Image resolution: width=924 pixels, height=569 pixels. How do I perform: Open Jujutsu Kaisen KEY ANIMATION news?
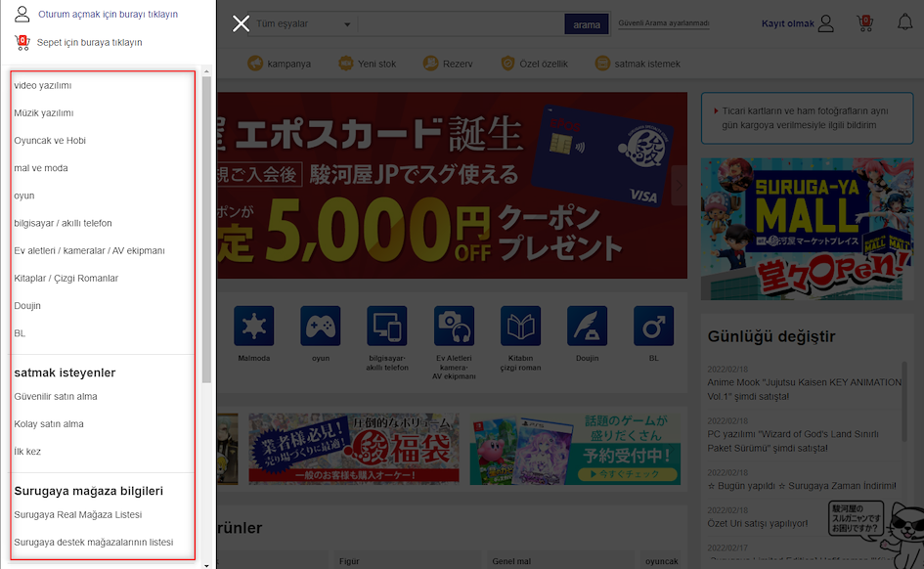[804, 389]
